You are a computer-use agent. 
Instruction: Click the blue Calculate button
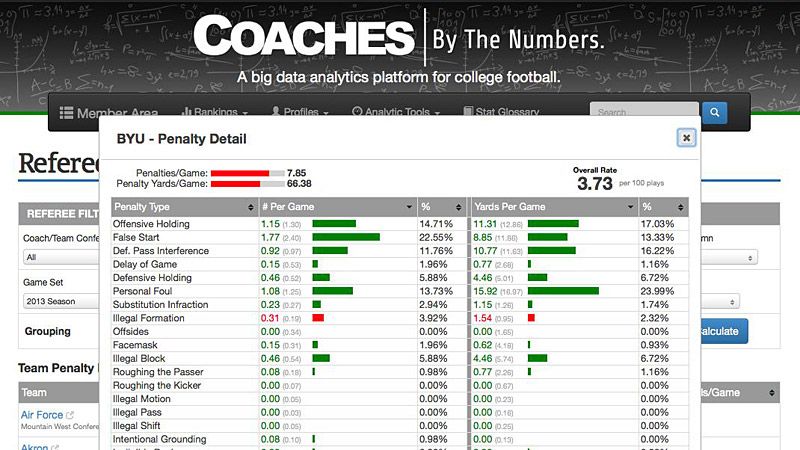pos(724,331)
